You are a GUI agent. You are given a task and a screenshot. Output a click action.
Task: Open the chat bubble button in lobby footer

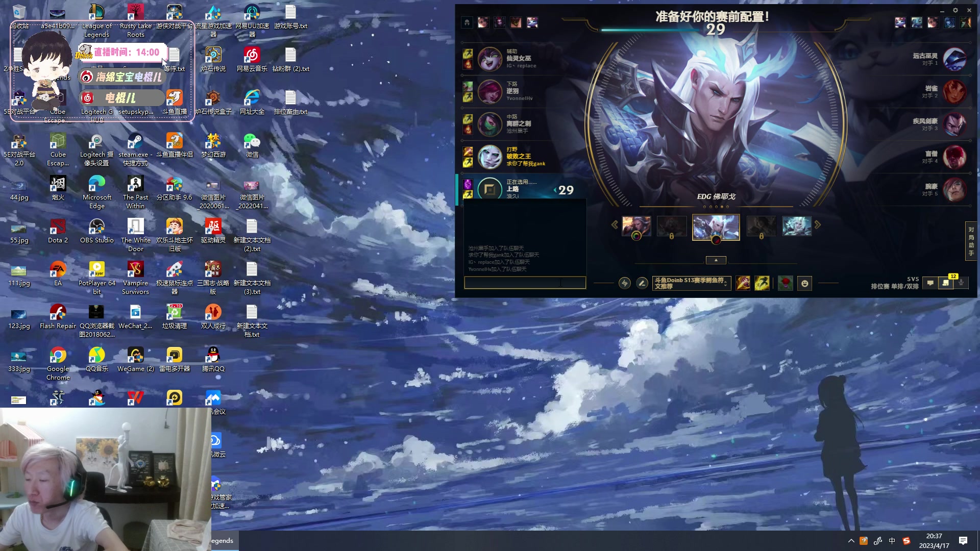(930, 283)
